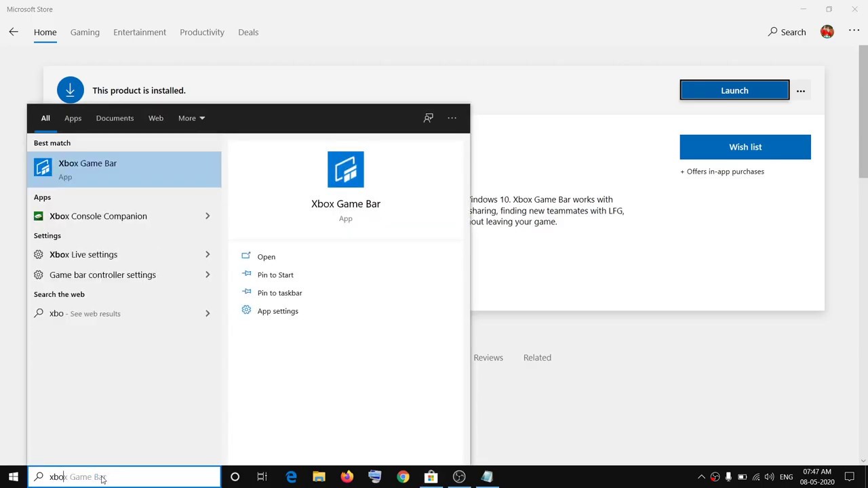This screenshot has height=488, width=868.
Task: Expand Xbox Live settings arrow
Action: (x=208, y=255)
